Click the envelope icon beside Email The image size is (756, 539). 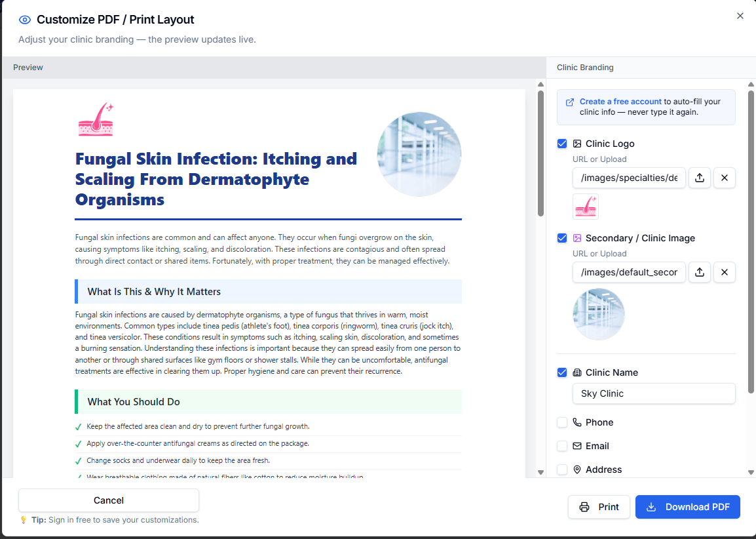click(x=577, y=447)
